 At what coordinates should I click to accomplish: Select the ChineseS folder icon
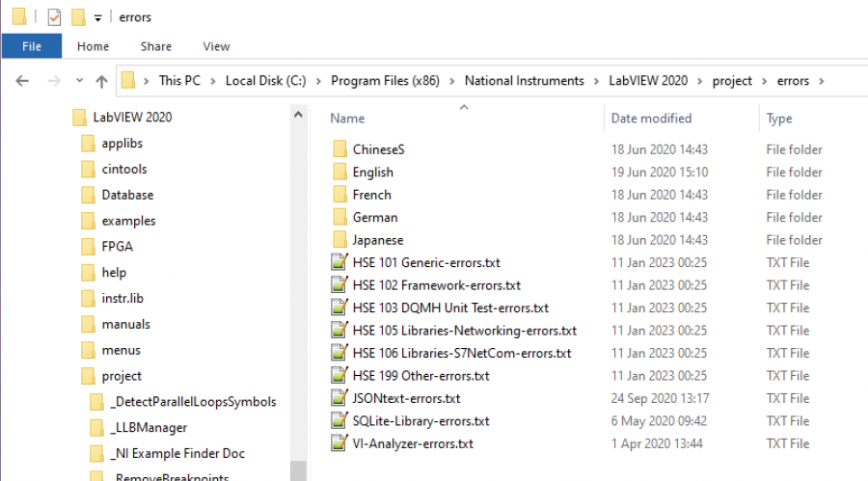[x=339, y=148]
